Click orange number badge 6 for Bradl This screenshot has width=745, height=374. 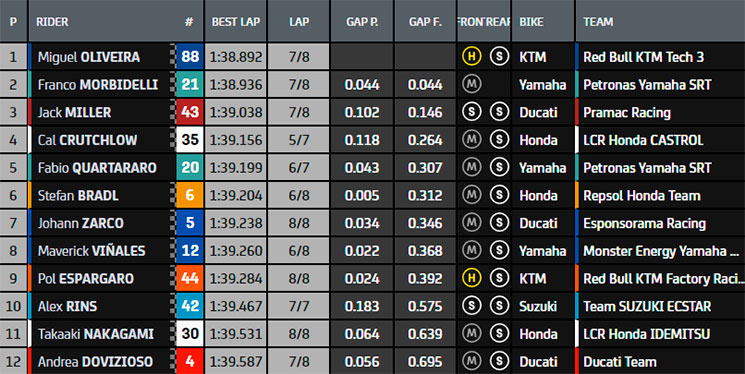pos(190,195)
